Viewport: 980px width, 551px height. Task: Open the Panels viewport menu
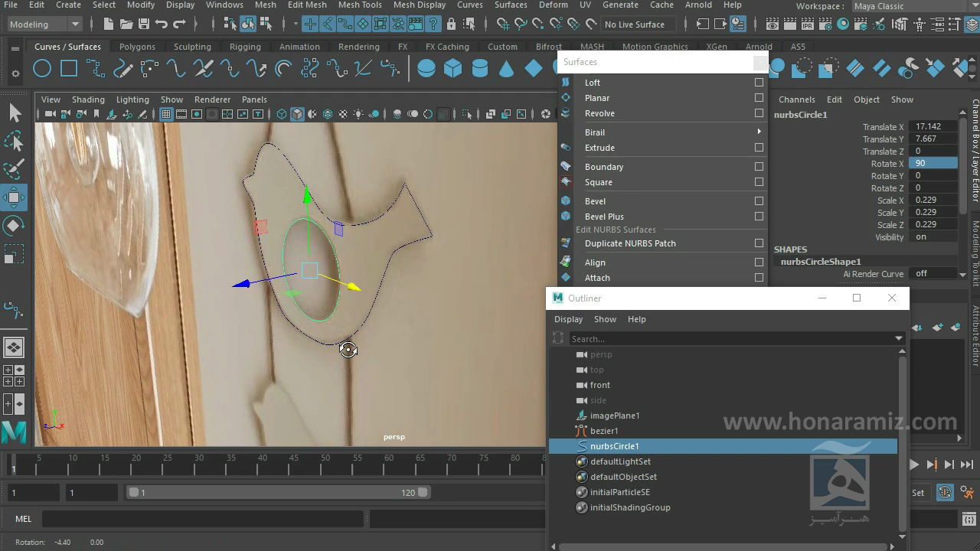point(254,99)
